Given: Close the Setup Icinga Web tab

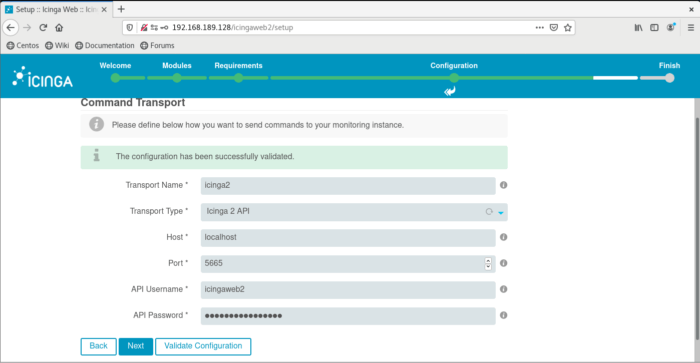Looking at the screenshot, I should [104, 9].
